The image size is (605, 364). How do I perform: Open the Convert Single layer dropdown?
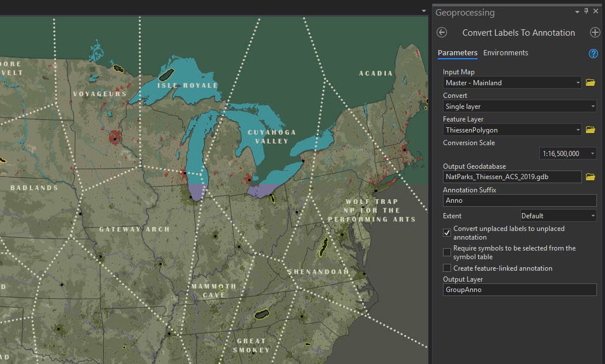[520, 107]
